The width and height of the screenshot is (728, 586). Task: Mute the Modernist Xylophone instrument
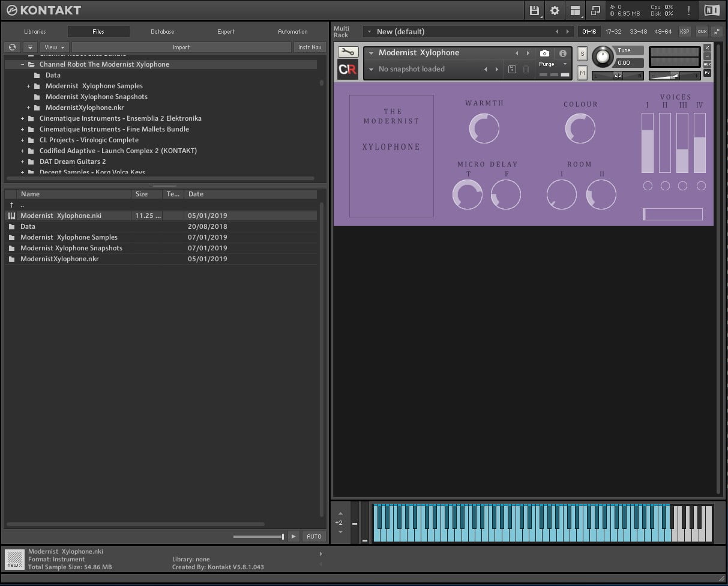(x=582, y=73)
